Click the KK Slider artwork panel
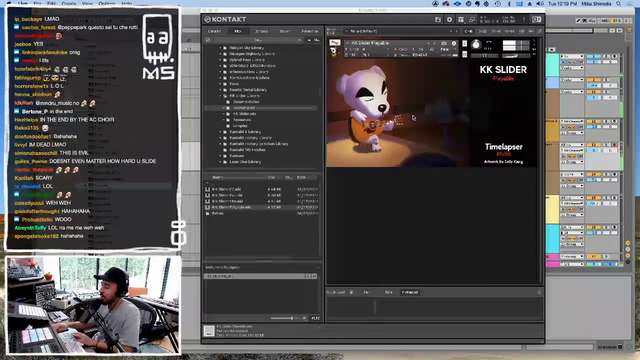The height and width of the screenshot is (360, 640). 431,113
